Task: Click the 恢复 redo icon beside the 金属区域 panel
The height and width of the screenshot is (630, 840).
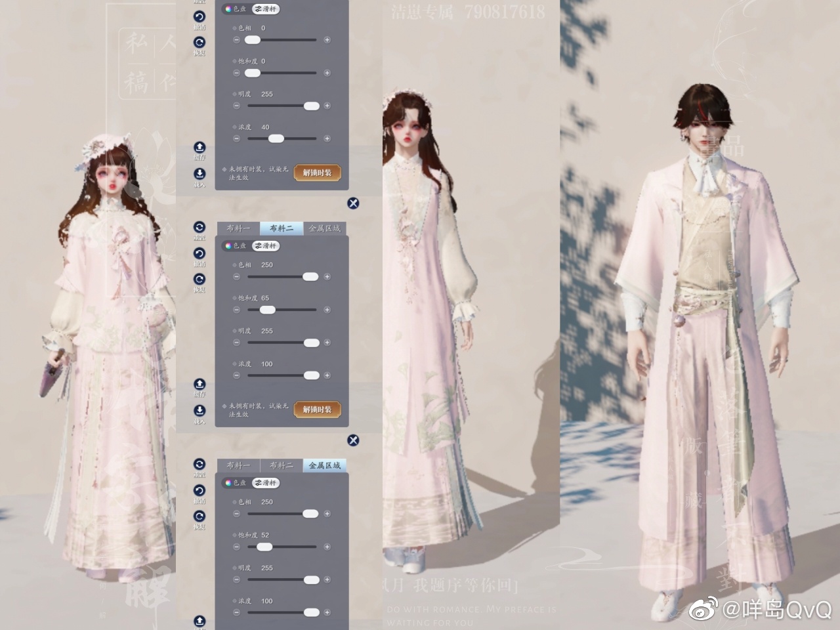Action: pyautogui.click(x=199, y=516)
